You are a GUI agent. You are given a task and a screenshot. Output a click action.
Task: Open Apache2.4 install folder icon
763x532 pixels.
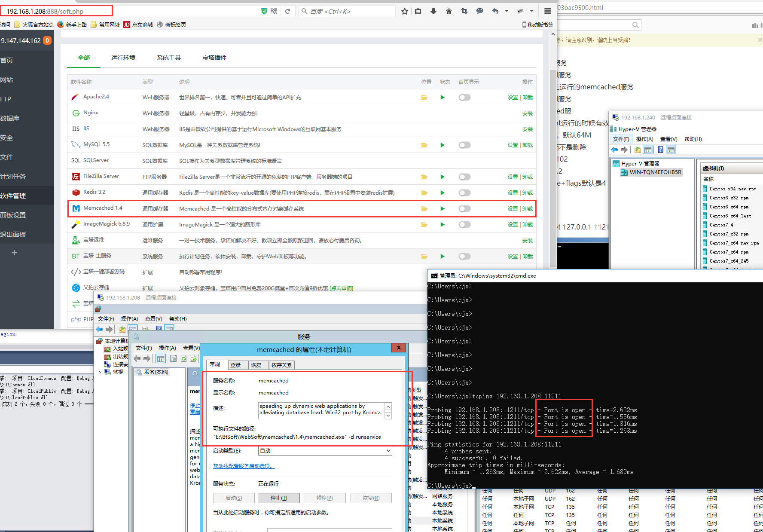[x=424, y=98]
